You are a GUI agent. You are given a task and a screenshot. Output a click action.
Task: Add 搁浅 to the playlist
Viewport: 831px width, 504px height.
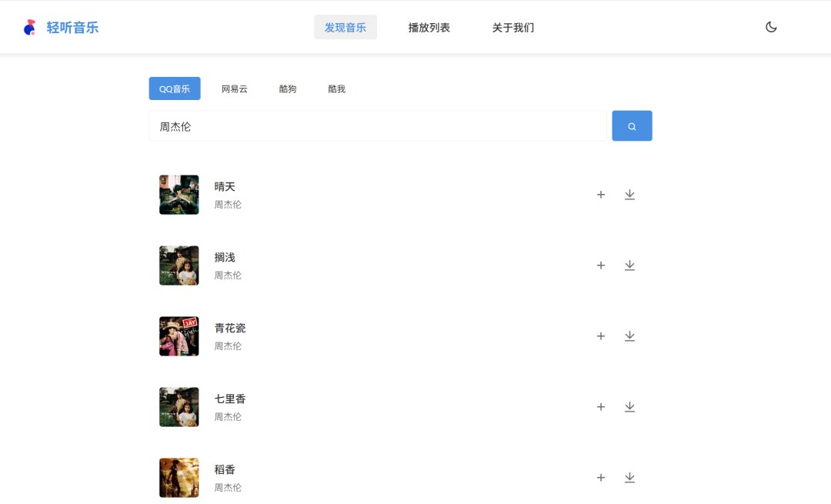pyautogui.click(x=601, y=265)
